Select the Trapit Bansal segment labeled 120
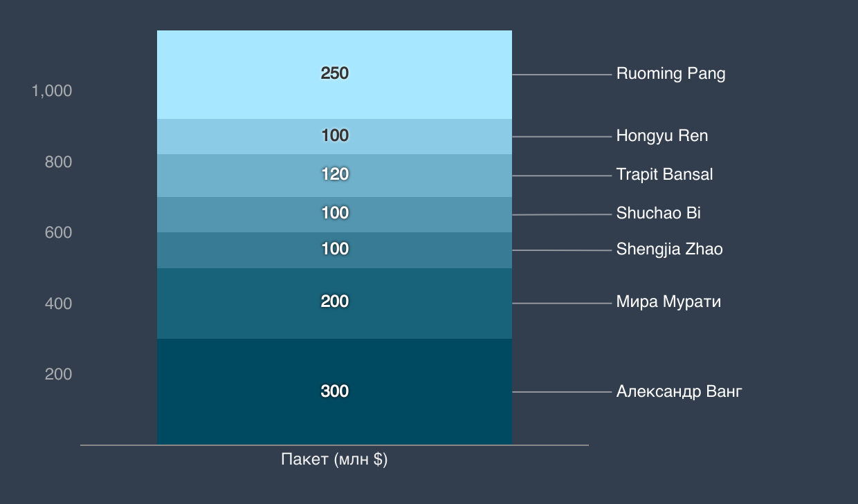 pos(334,176)
